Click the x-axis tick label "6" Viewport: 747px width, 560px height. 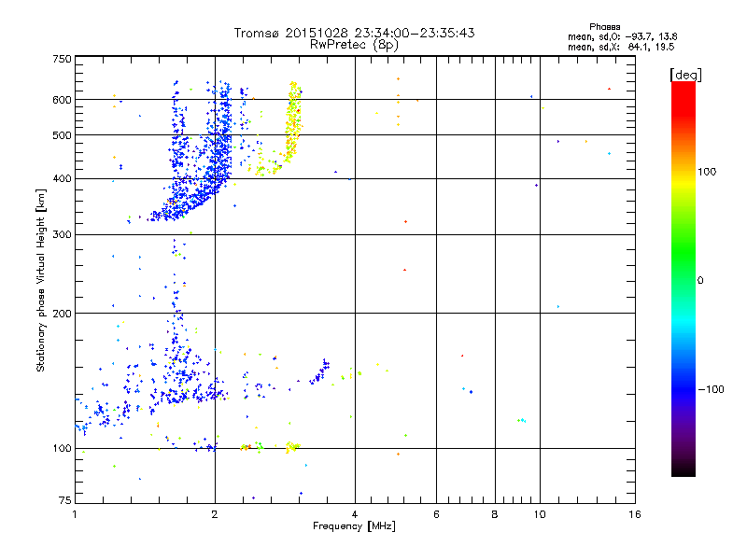tap(436, 514)
